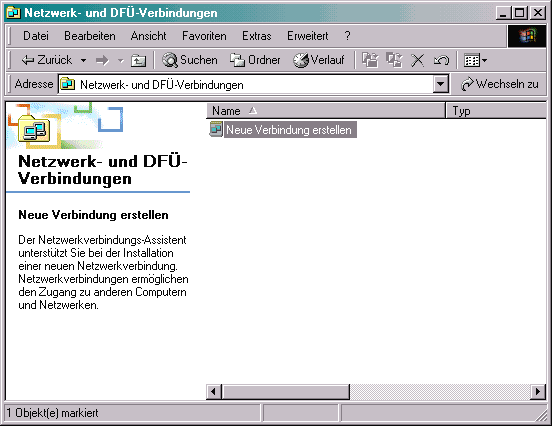Click the Move To folder icon

coord(370,60)
